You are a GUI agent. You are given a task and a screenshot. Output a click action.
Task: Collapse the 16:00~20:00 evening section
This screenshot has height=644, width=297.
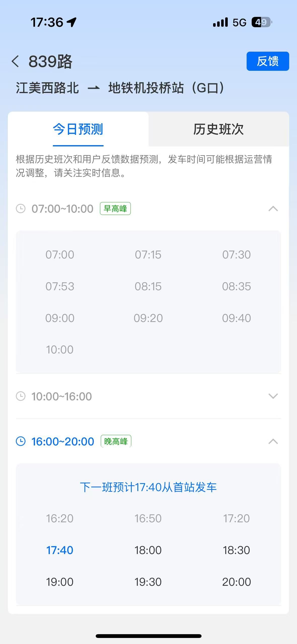(x=273, y=441)
